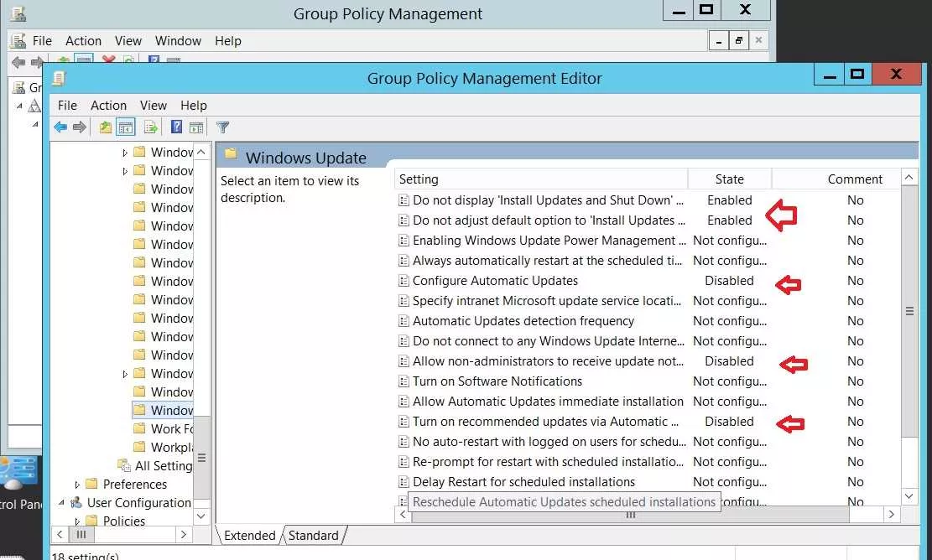Click the tree pane vertical scrollbar thumb
The height and width of the screenshot is (560, 932).
[x=201, y=457]
